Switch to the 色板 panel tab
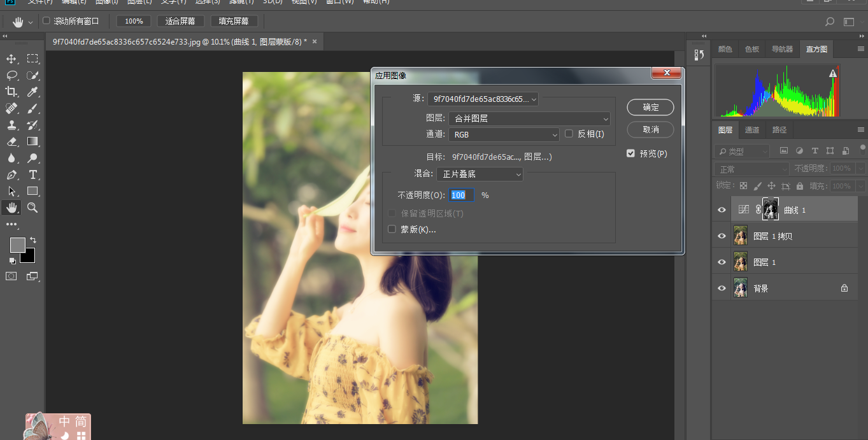Screen dimensions: 868x440 pos(752,49)
